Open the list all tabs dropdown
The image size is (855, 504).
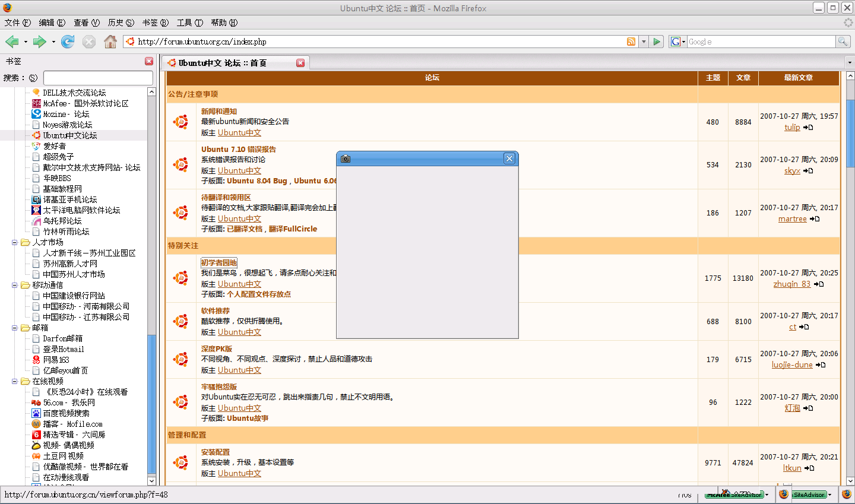(x=850, y=62)
